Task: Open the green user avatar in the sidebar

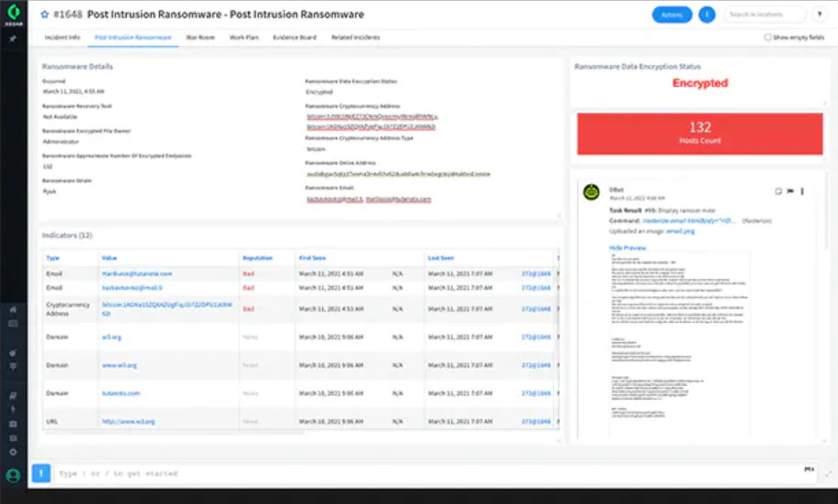Action: click(x=14, y=475)
